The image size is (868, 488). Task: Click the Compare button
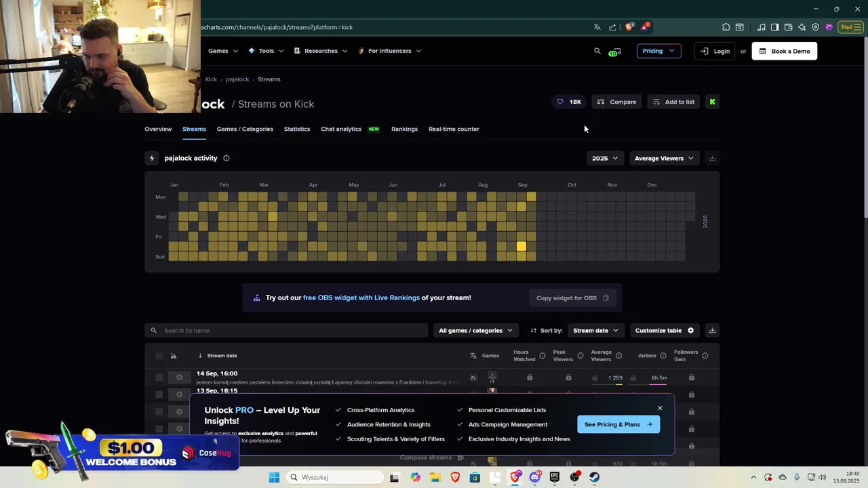[x=616, y=102]
